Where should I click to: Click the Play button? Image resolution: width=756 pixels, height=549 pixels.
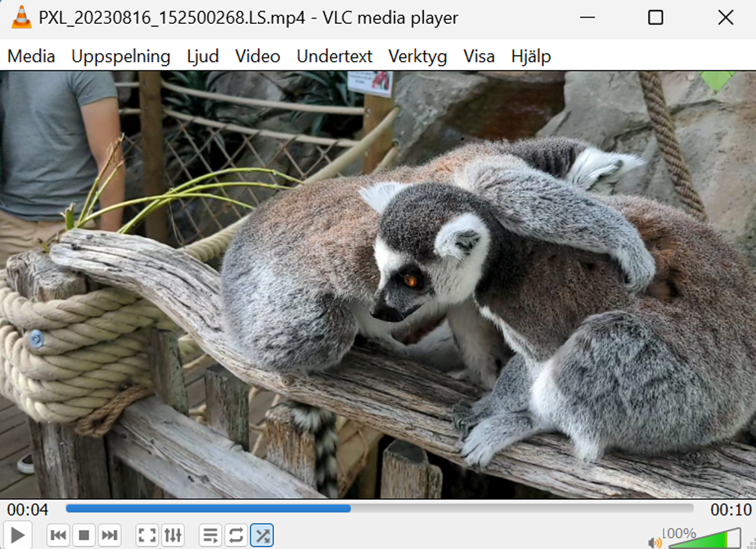[18, 535]
